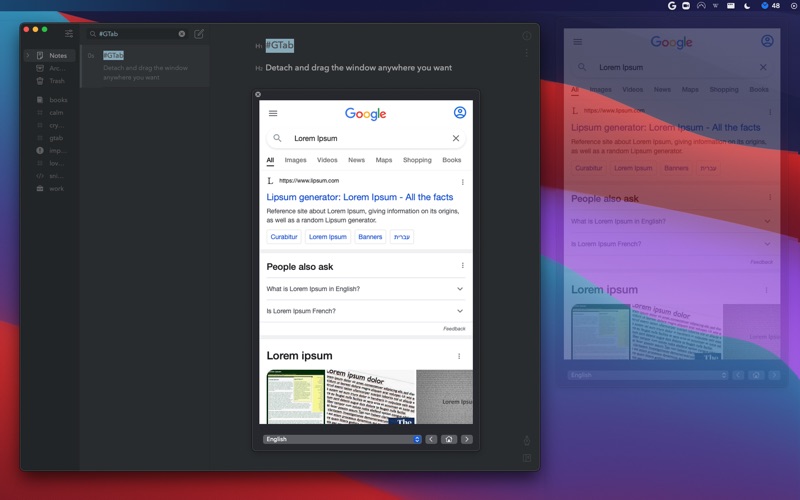Screen dimensions: 800x500
Task: Select the books tag in the sidebar
Action: pyautogui.click(x=52, y=100)
